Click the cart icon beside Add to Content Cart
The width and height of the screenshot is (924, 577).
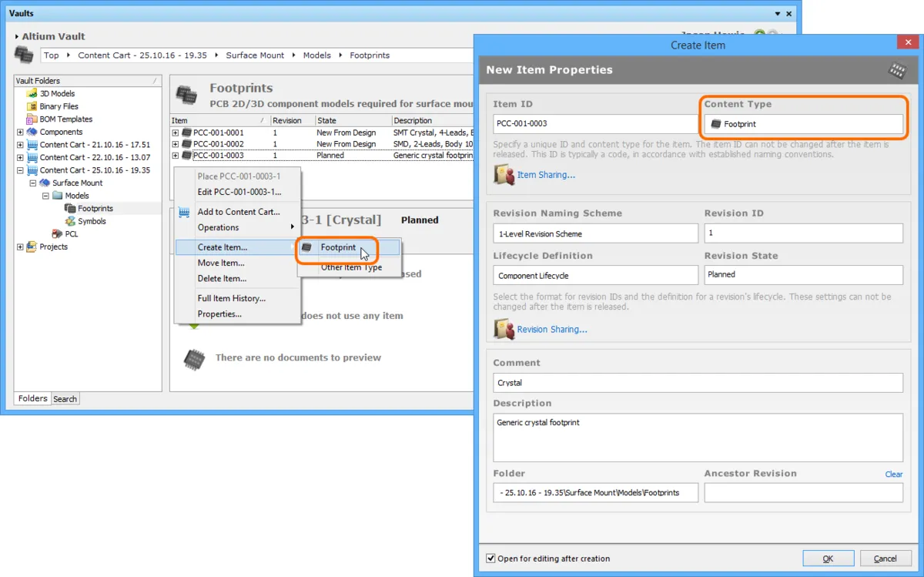click(x=184, y=212)
